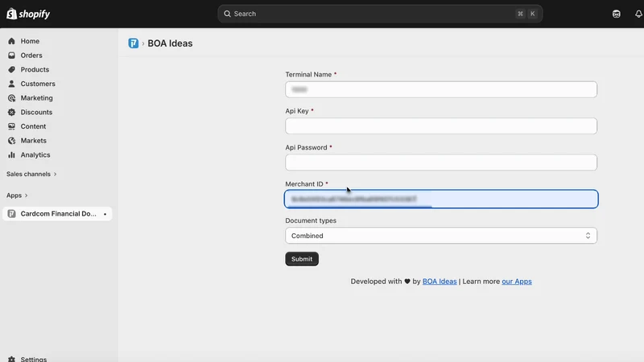Click the Submit button
The width and height of the screenshot is (644, 362).
pyautogui.click(x=302, y=259)
